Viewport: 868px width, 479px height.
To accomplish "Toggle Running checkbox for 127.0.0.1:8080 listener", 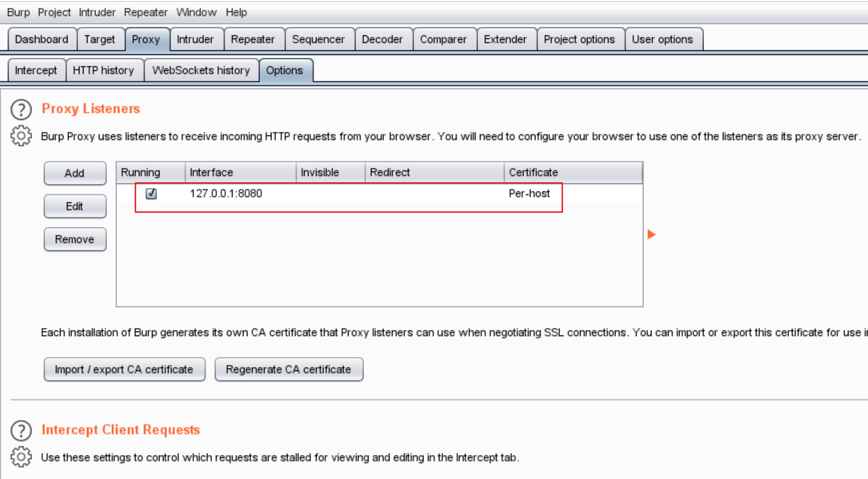I will pos(151,194).
